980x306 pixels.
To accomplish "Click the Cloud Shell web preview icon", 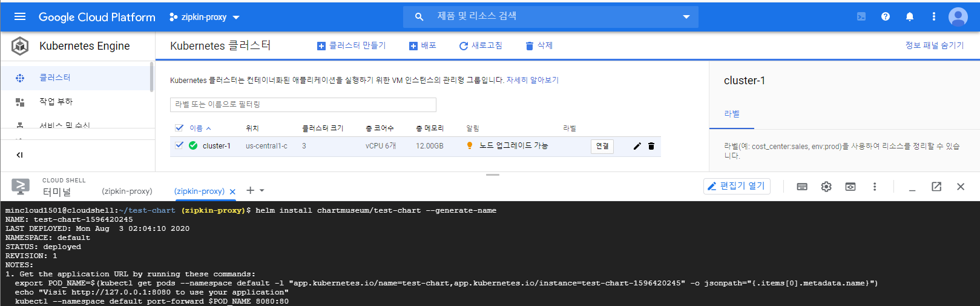I will tap(850, 187).
